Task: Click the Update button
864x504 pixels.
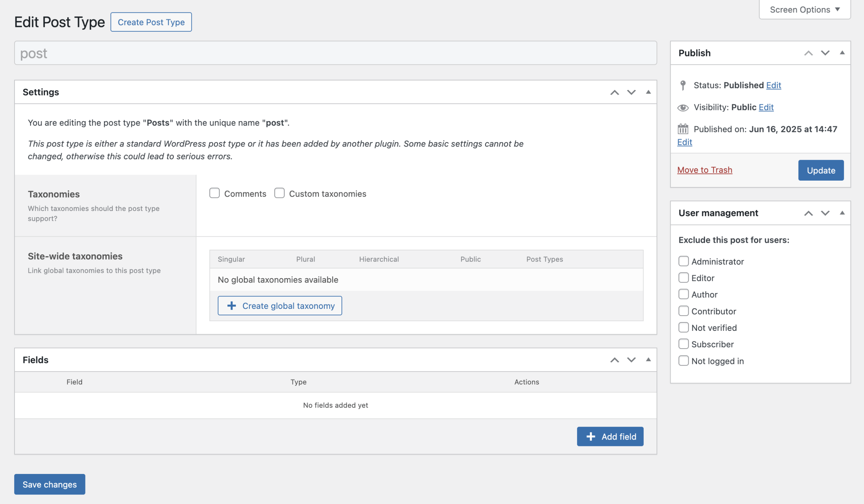Action: tap(821, 170)
